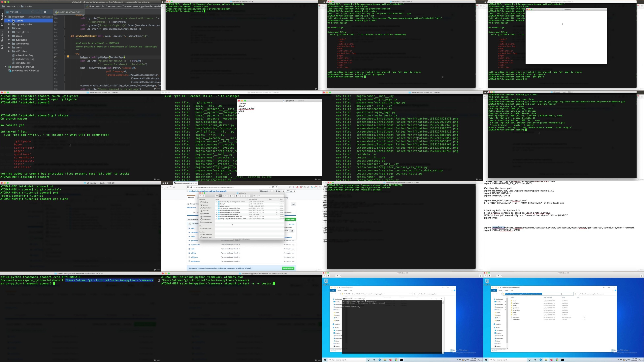
Task: Click the Finder Search field in git-tutorial window
Action: point(268,196)
